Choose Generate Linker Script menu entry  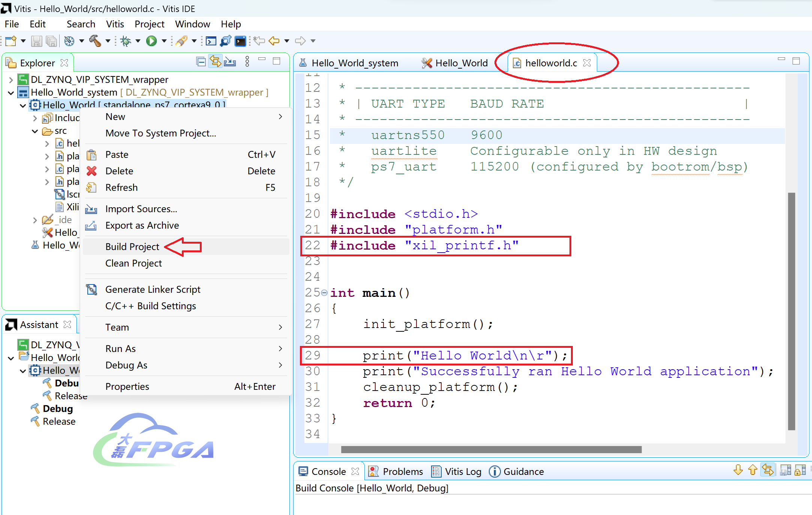[x=186, y=289]
